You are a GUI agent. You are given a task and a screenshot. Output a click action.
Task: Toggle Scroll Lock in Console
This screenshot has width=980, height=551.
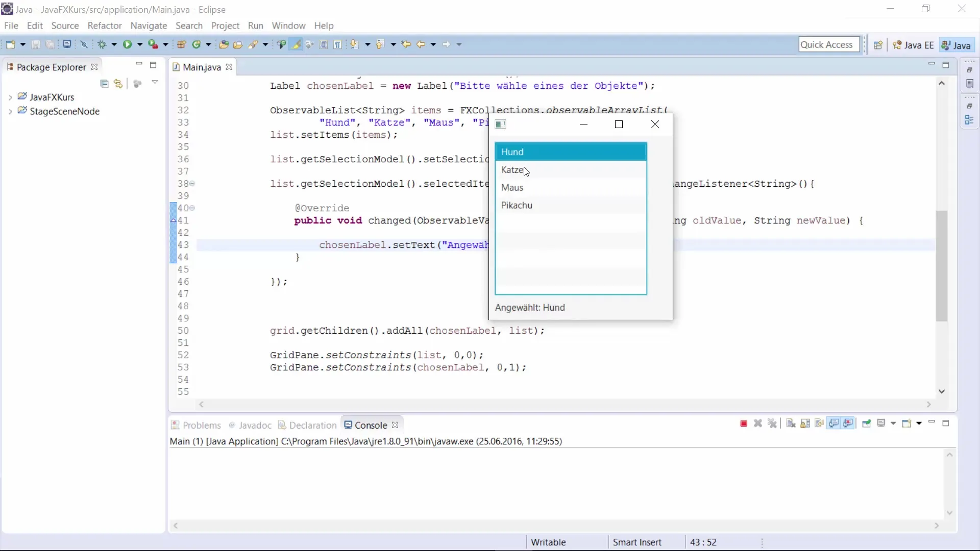coord(805,423)
